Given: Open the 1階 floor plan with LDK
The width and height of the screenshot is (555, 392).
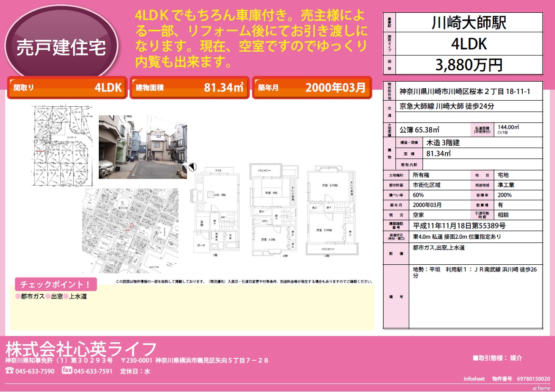Looking at the screenshot, I should pyautogui.click(x=216, y=212).
